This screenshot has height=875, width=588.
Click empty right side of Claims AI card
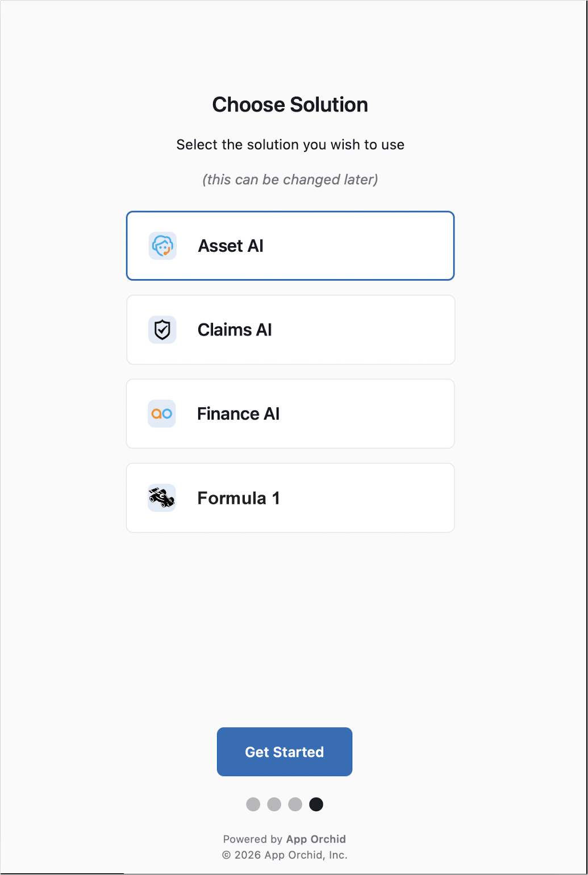pyautogui.click(x=386, y=330)
